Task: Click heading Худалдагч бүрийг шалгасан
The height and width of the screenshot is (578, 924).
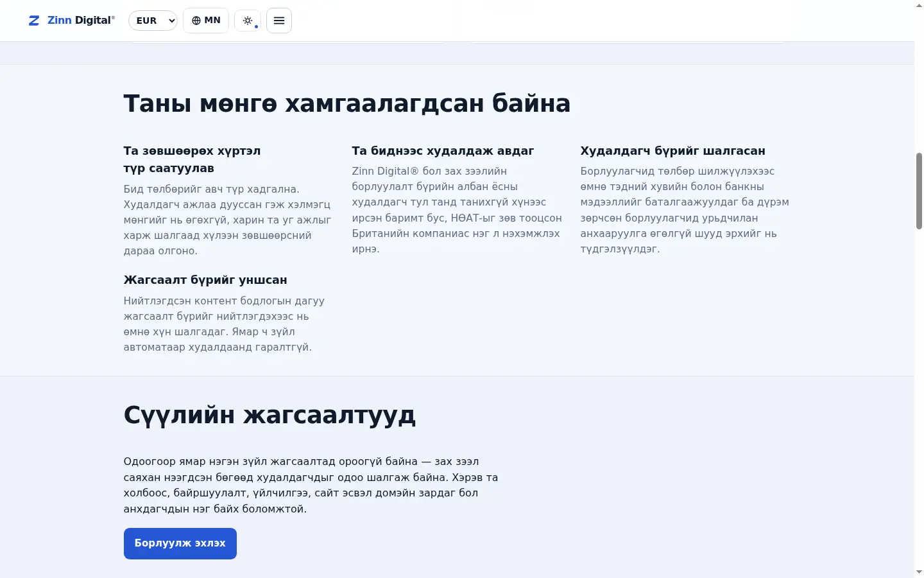Action: 672,151
